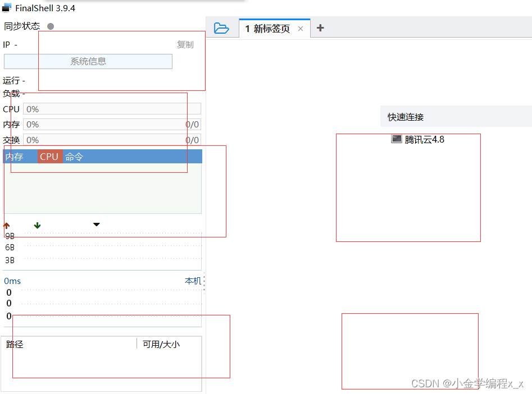
Task: Click the 快速连接 header
Action: [x=406, y=117]
